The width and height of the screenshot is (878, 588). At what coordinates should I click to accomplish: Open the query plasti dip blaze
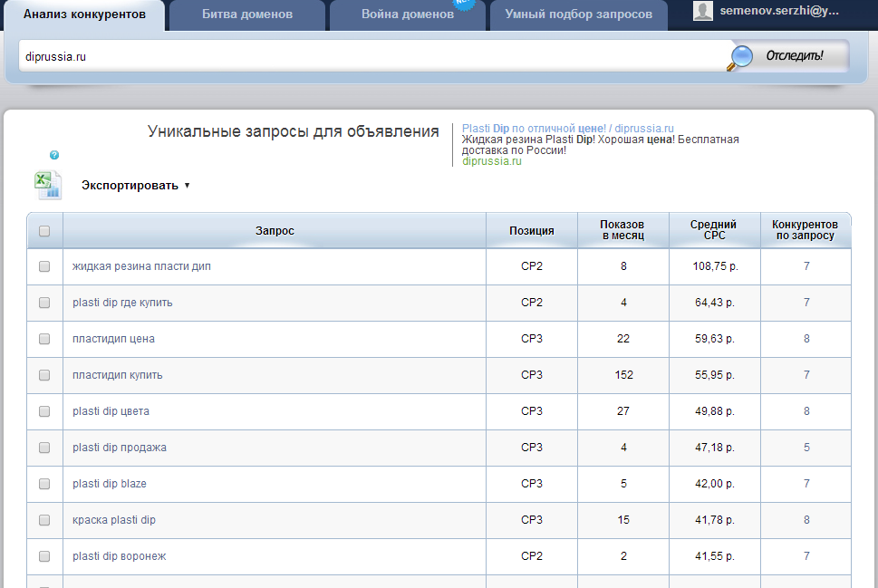pos(110,484)
